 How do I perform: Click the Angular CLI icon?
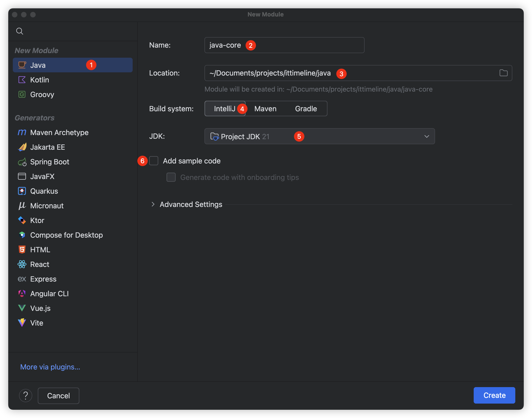point(22,293)
